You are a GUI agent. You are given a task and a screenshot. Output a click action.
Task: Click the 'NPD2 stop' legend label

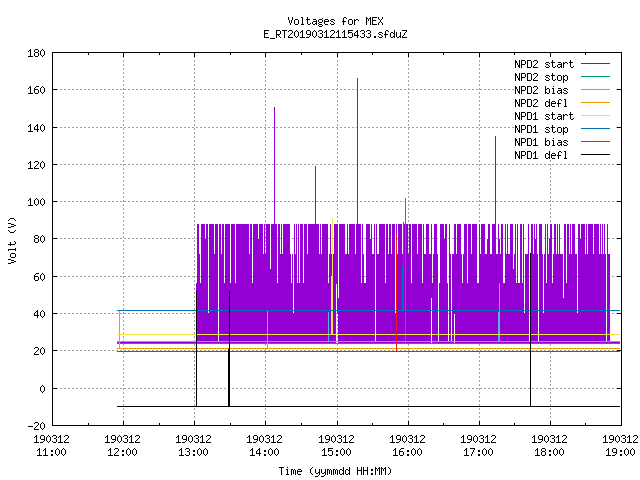point(541,77)
